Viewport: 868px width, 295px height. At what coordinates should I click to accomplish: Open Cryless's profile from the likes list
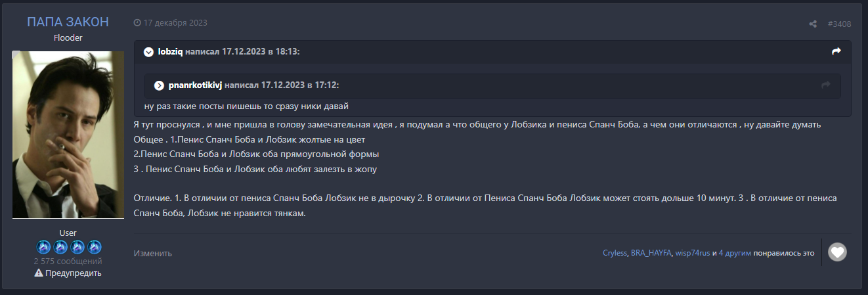tap(615, 253)
